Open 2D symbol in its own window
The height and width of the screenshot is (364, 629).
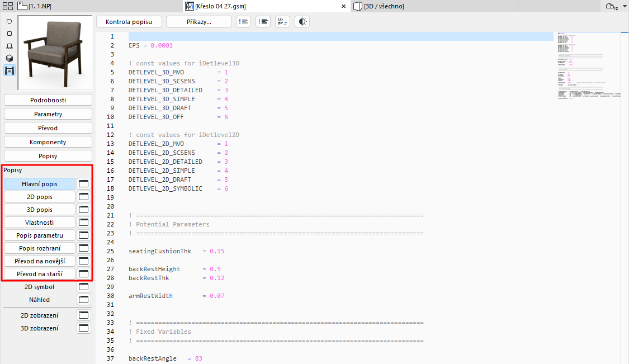click(x=83, y=286)
